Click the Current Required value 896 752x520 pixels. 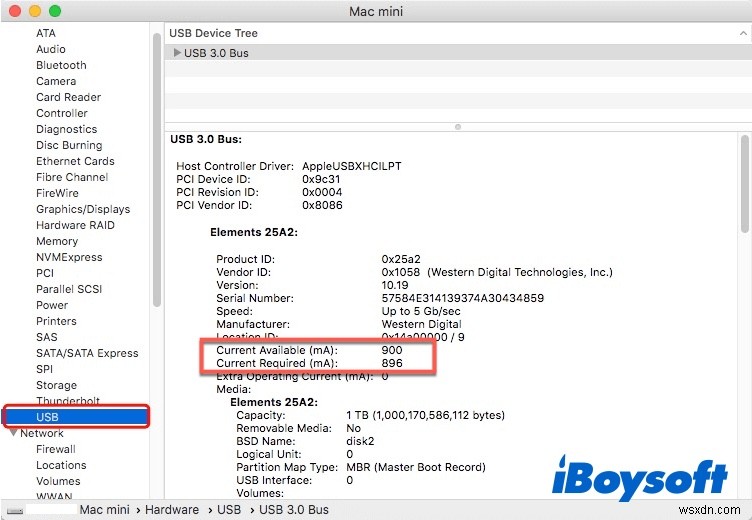point(392,363)
